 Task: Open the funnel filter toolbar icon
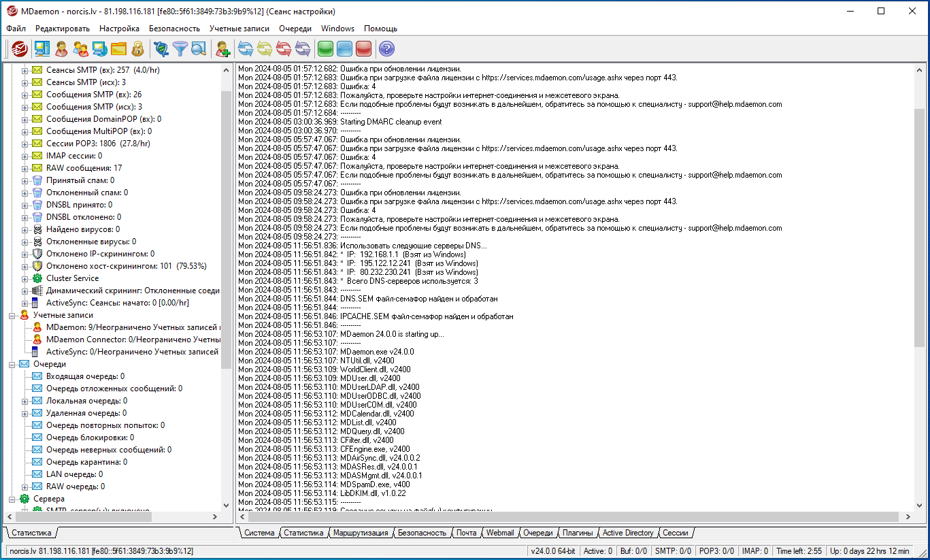(180, 49)
